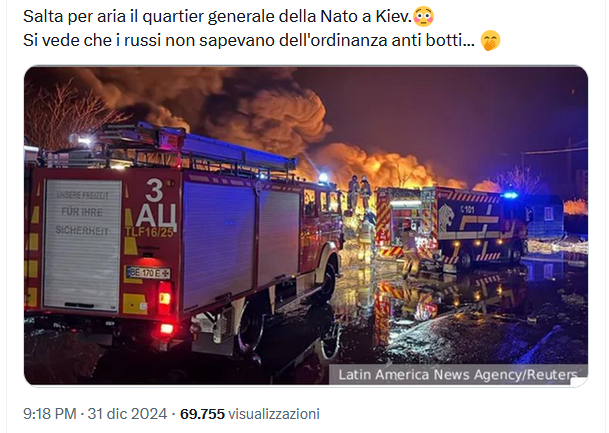
Task: Click the Latin America News Agency/Reuters credit
Action: (x=458, y=375)
